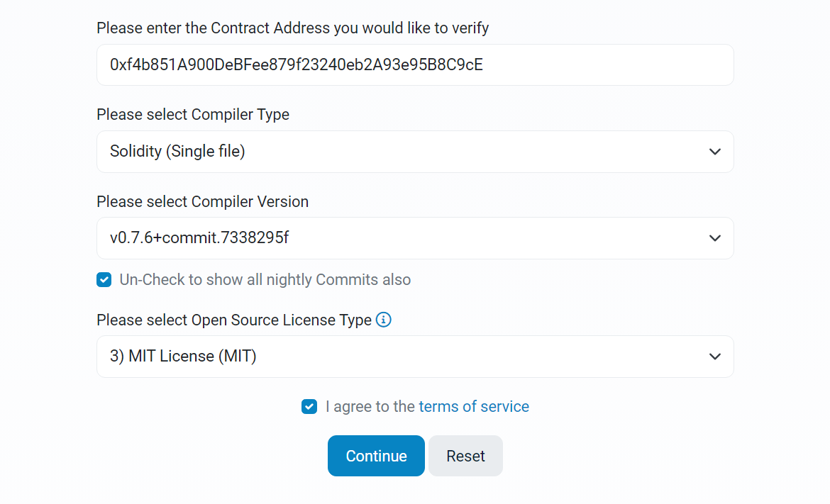Screen dimensions: 830x504
Task: Click the Contract Address input field
Action: point(415,65)
